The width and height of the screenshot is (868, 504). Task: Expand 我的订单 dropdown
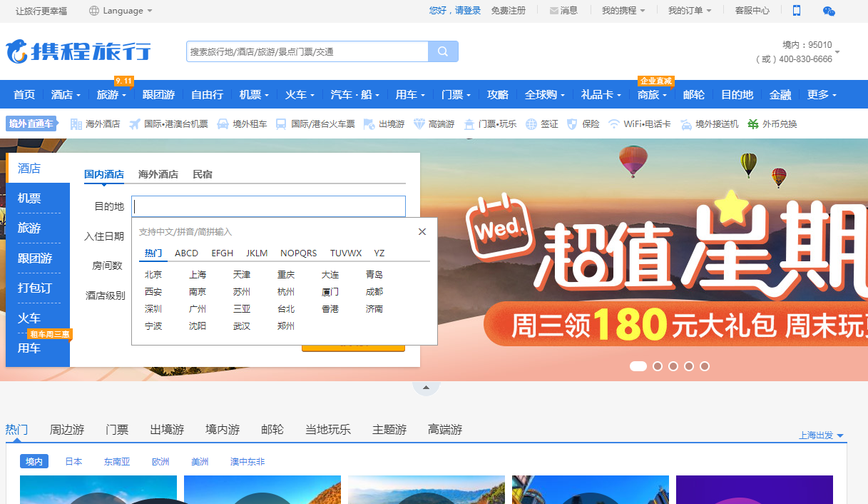tap(690, 11)
